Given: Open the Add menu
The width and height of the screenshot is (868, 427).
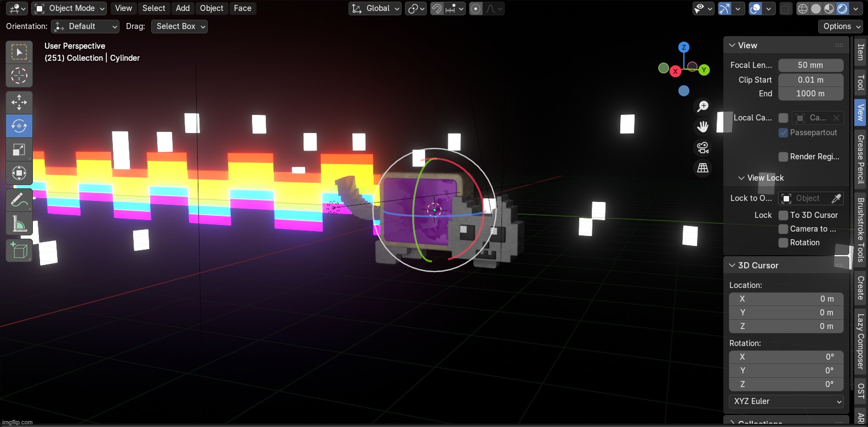Looking at the screenshot, I should (182, 8).
